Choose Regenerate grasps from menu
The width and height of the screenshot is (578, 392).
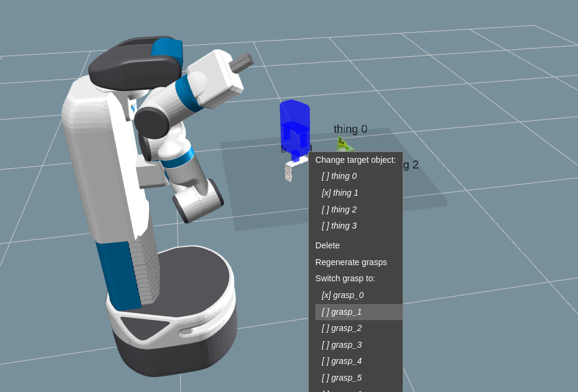coord(351,262)
